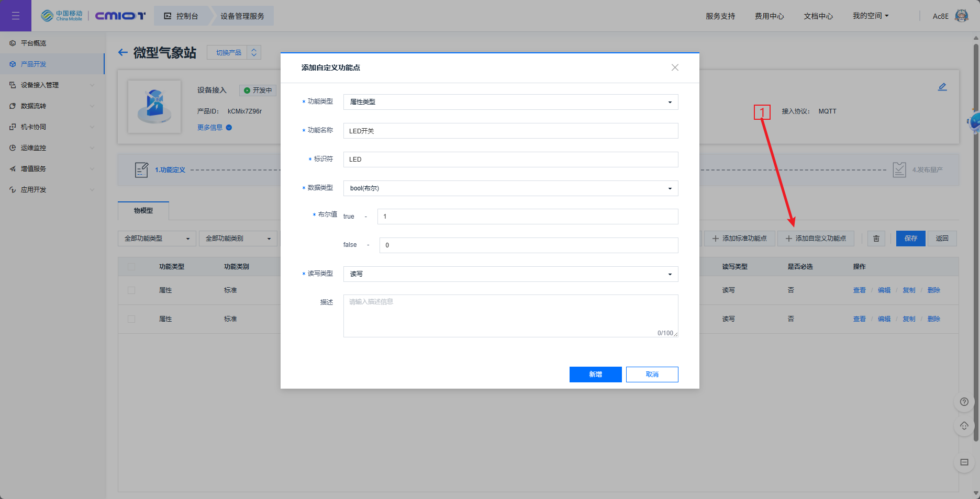The width and height of the screenshot is (980, 499).
Task: Click the trash delete icon in toolbar
Action: point(876,239)
